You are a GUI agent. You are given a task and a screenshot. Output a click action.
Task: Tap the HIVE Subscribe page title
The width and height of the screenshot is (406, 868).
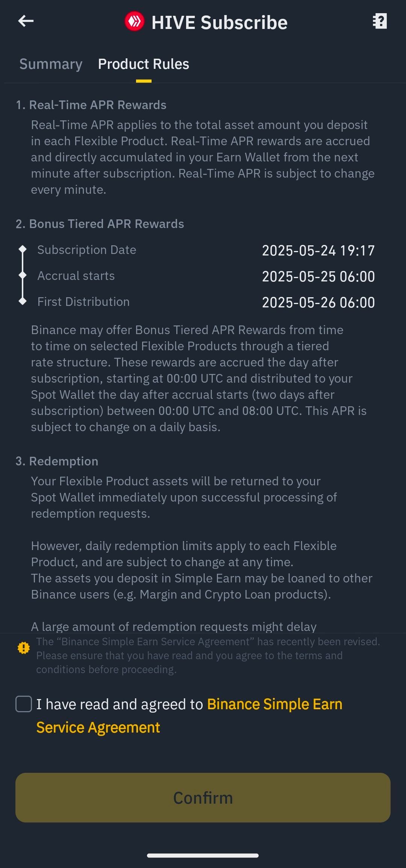coord(220,23)
